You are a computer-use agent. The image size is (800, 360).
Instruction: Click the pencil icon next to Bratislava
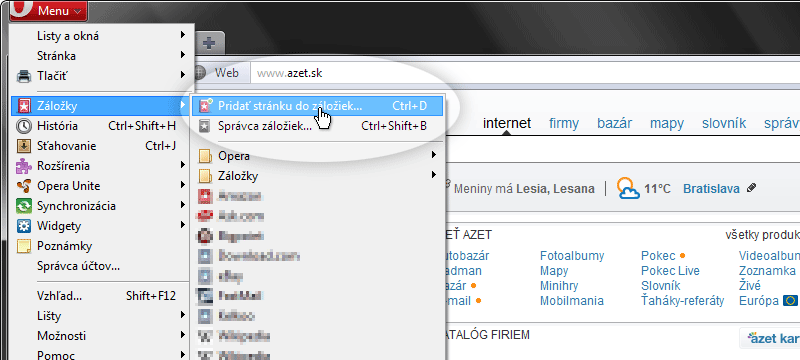click(751, 188)
